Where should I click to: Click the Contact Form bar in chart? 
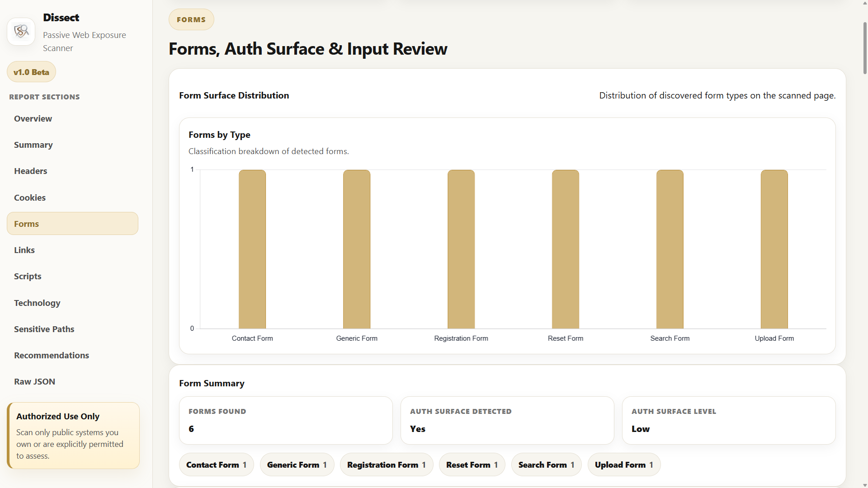(252, 249)
